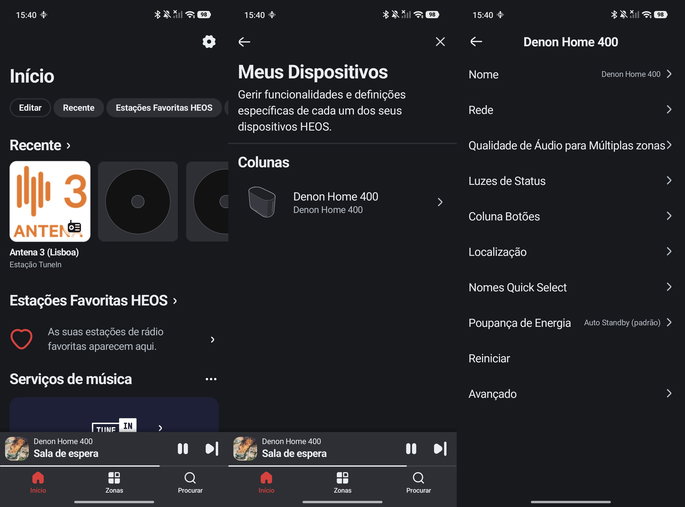Tap the Denon Home 400 speaker icon
Viewport: 685px width, 507px height.
(x=262, y=202)
